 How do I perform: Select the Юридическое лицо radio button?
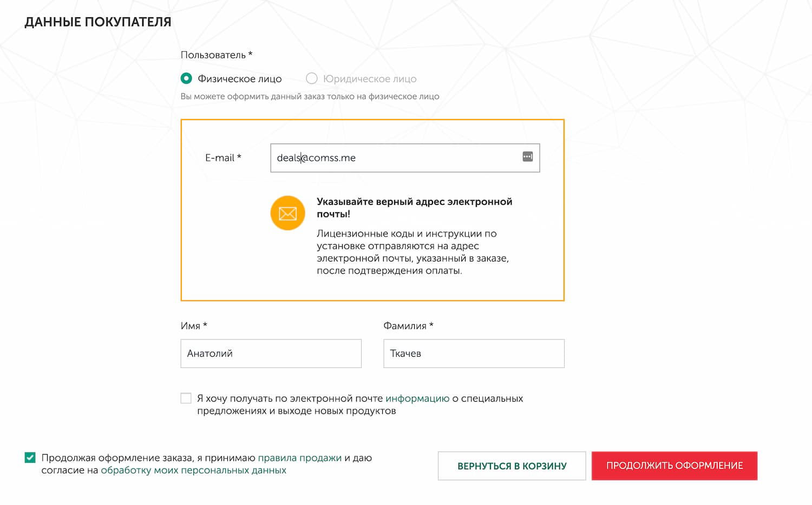pyautogui.click(x=312, y=78)
